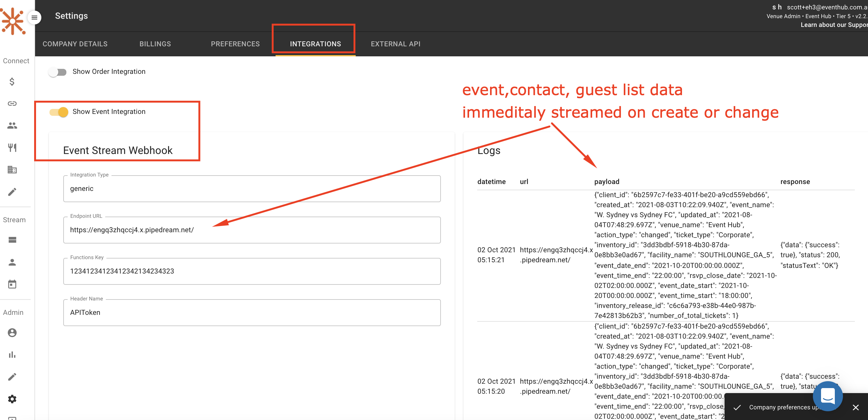Switch to Company Details tab
This screenshot has height=420, width=868.
(75, 44)
